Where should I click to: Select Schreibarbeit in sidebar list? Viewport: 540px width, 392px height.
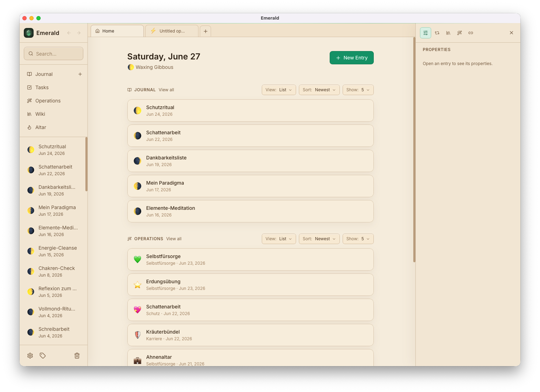54,332
